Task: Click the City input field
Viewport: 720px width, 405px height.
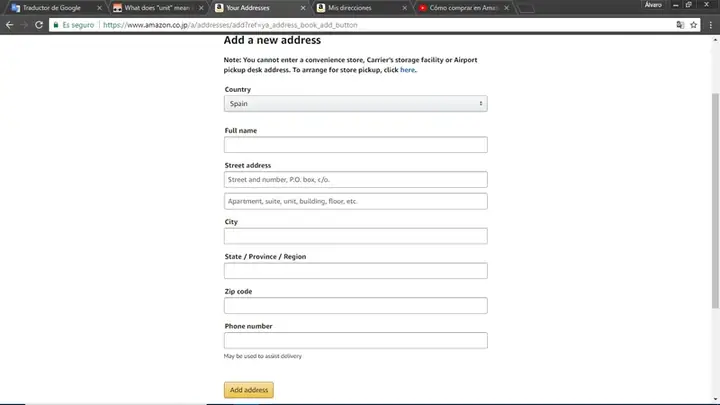Action: (355, 236)
